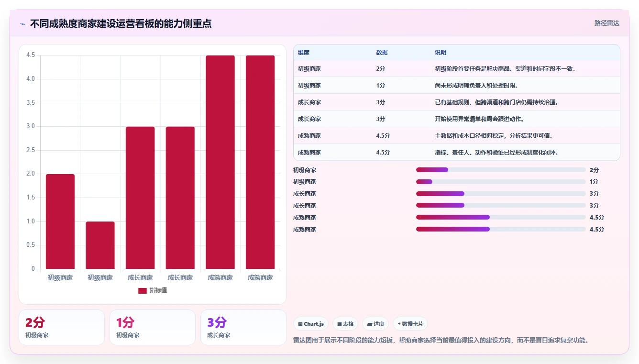Click the 0.5 tick on the chart axis
This screenshot has height=364, width=639.
click(x=31, y=245)
